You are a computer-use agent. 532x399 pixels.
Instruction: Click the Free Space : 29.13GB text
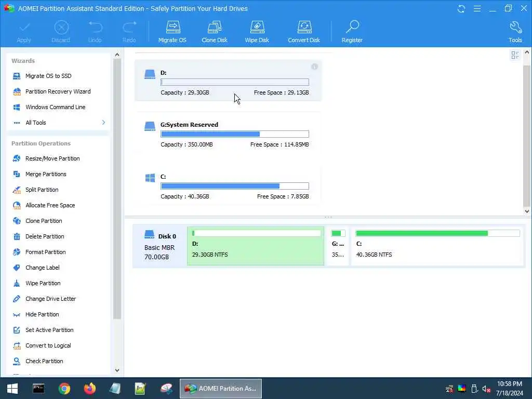pos(281,92)
